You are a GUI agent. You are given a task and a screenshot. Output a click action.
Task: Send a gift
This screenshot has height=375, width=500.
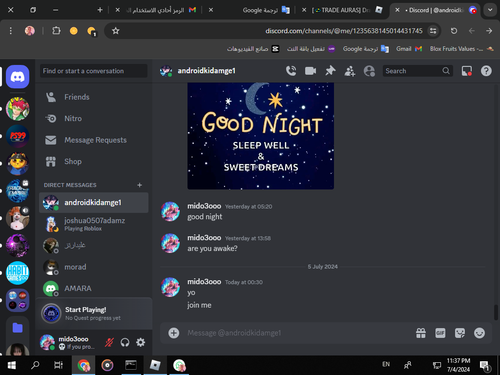coord(421,333)
